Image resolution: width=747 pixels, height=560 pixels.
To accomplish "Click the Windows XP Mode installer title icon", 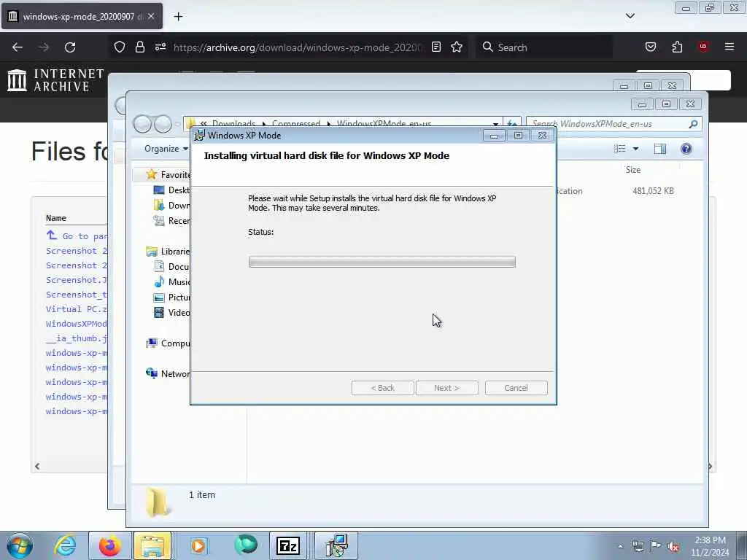I will coord(200,135).
